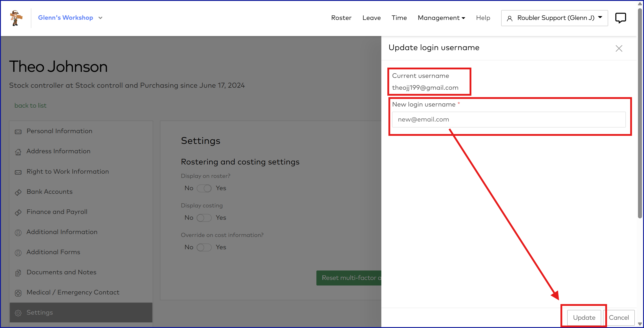Click the medical cross icon beside Emergency Contact
The image size is (644, 328).
(x=18, y=293)
